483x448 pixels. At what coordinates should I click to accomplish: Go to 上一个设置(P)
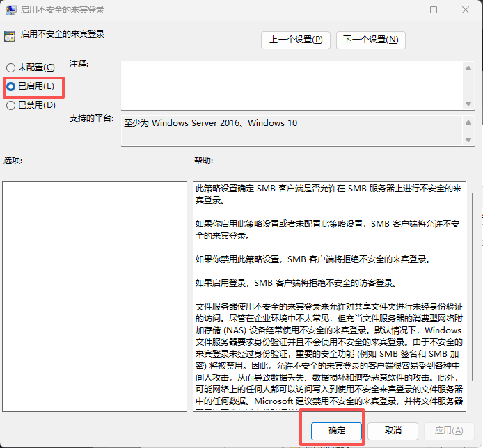coord(296,40)
